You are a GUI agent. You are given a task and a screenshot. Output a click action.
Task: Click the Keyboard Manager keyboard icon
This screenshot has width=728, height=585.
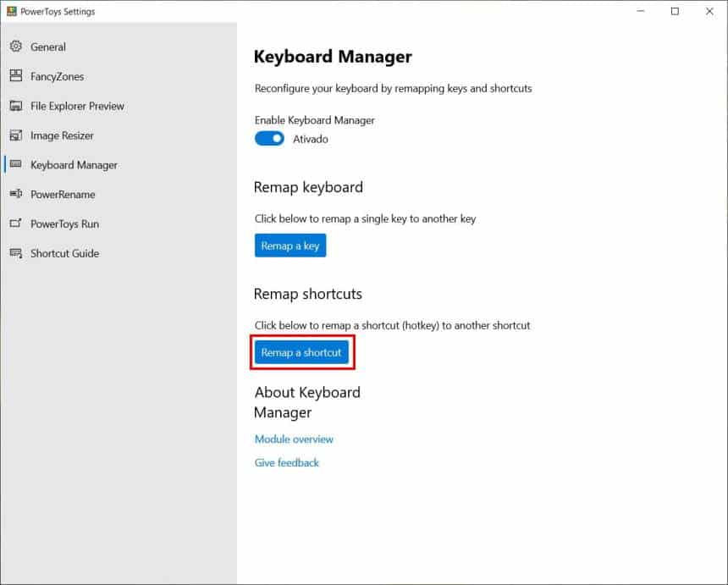(x=16, y=164)
